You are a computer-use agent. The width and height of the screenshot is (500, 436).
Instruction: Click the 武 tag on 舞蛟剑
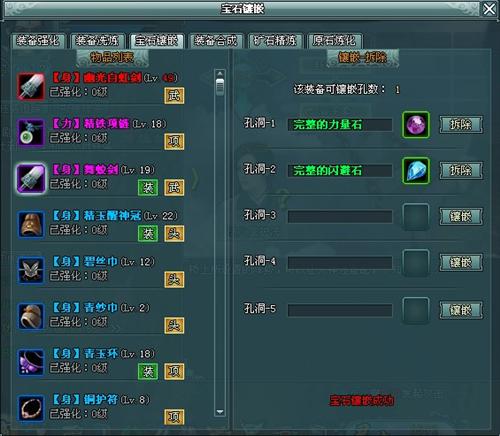pyautogui.click(x=174, y=188)
